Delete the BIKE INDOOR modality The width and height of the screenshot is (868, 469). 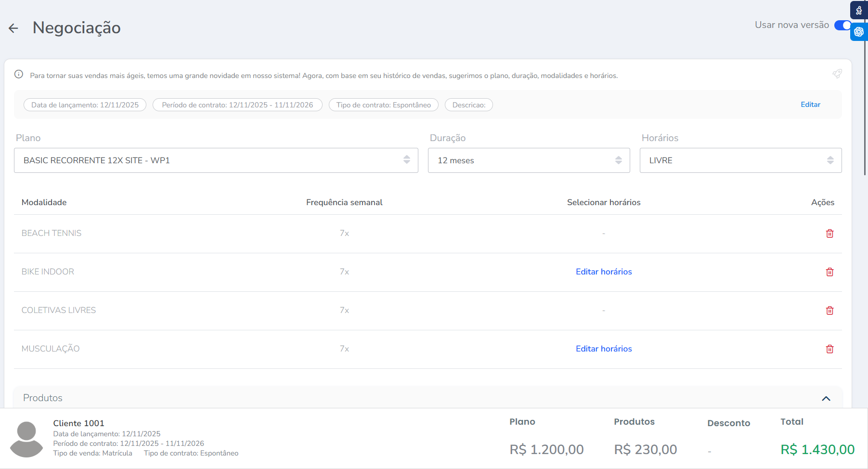point(829,272)
